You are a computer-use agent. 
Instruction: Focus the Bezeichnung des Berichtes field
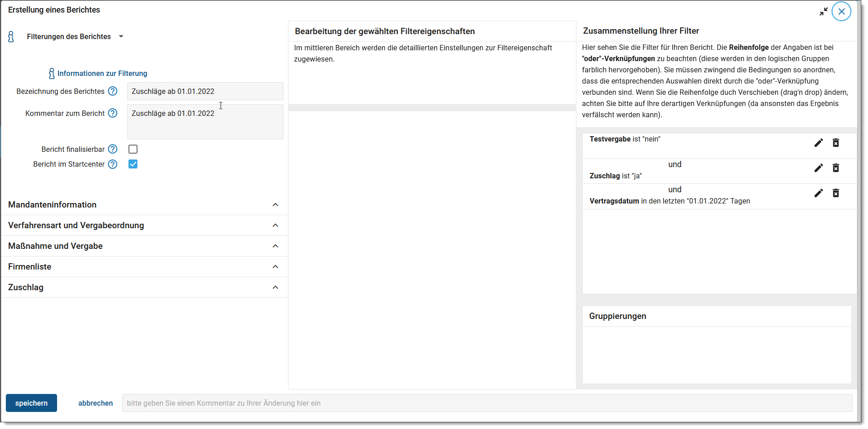point(205,91)
